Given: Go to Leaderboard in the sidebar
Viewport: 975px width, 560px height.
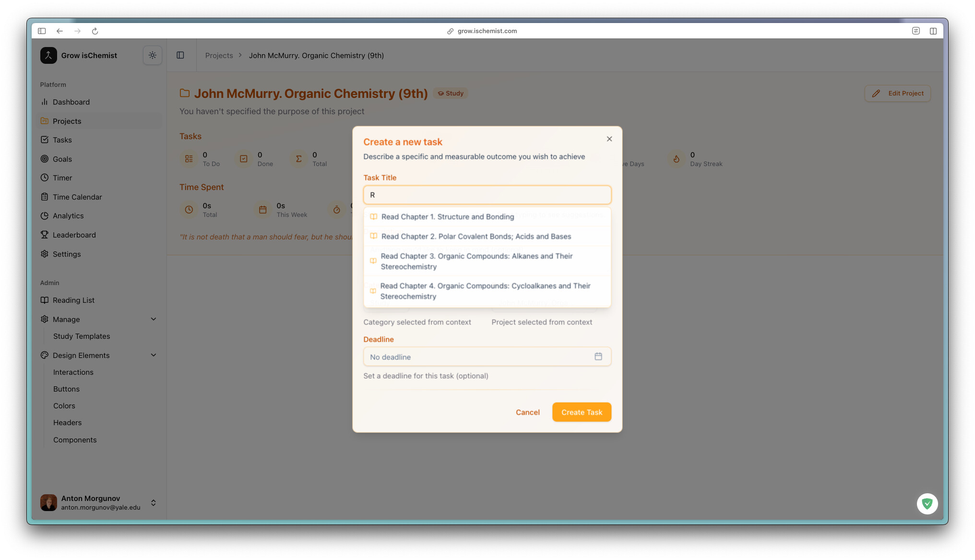Looking at the screenshot, I should tap(74, 235).
